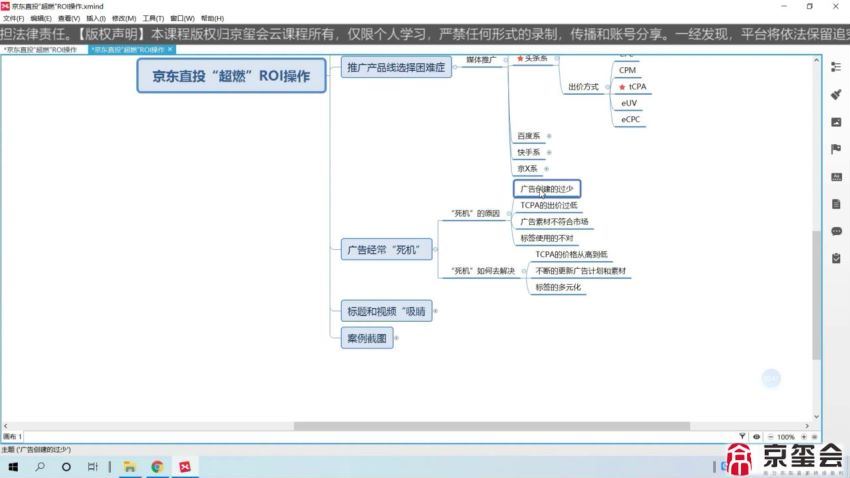Click star marker on tCPA topic
This screenshot has width=850, height=478.
pyautogui.click(x=622, y=87)
